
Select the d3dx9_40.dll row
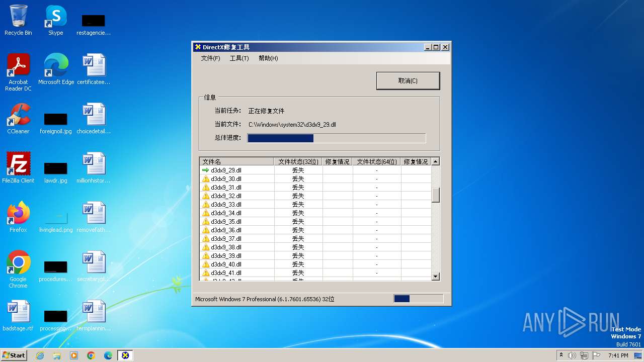[315, 264]
